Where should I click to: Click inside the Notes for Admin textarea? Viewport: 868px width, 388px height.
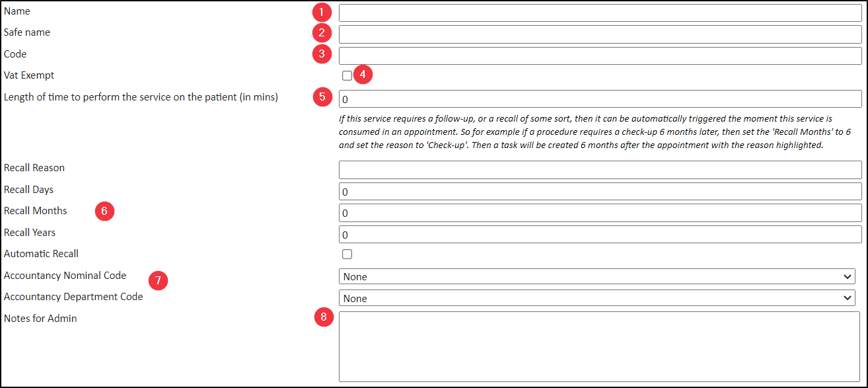tap(600, 346)
